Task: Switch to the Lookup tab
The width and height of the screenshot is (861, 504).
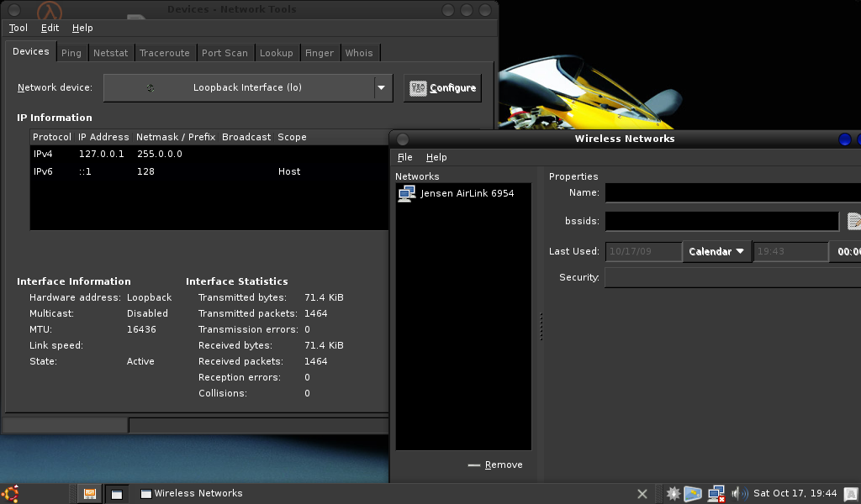Action: (x=276, y=53)
